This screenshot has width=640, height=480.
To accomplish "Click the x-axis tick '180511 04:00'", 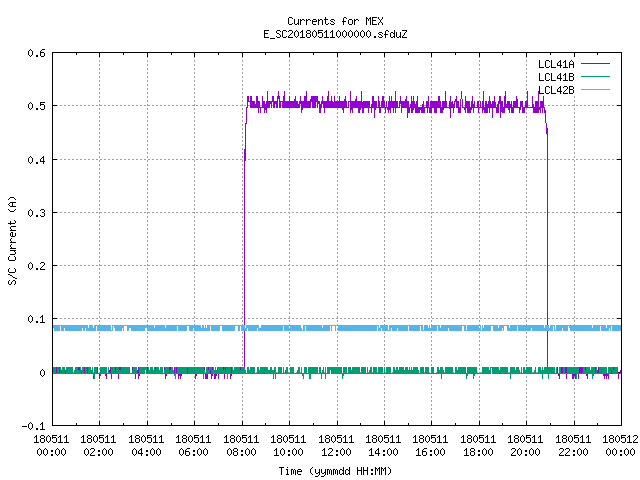I will [146, 446].
